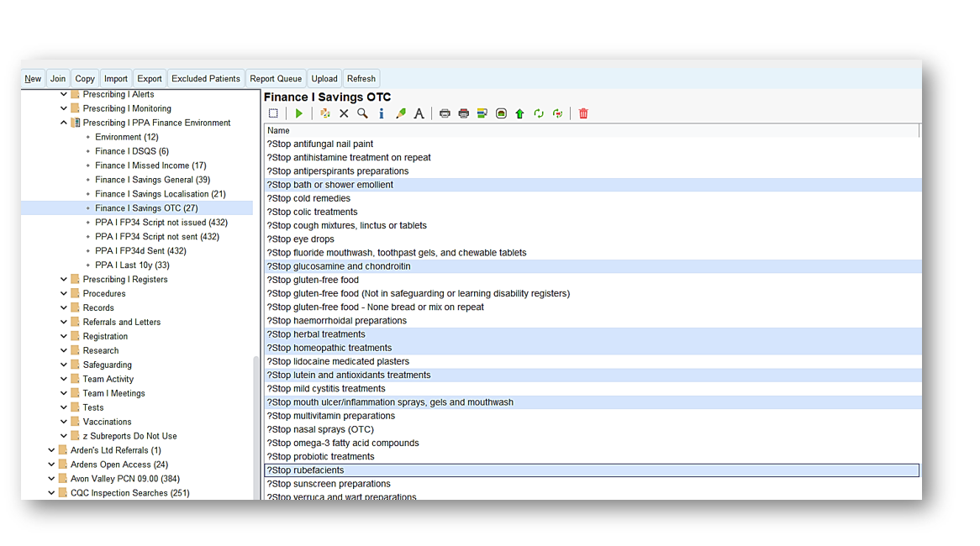Select ?Stop glucosamine and chondroitin row
980x546 pixels.
point(593,266)
